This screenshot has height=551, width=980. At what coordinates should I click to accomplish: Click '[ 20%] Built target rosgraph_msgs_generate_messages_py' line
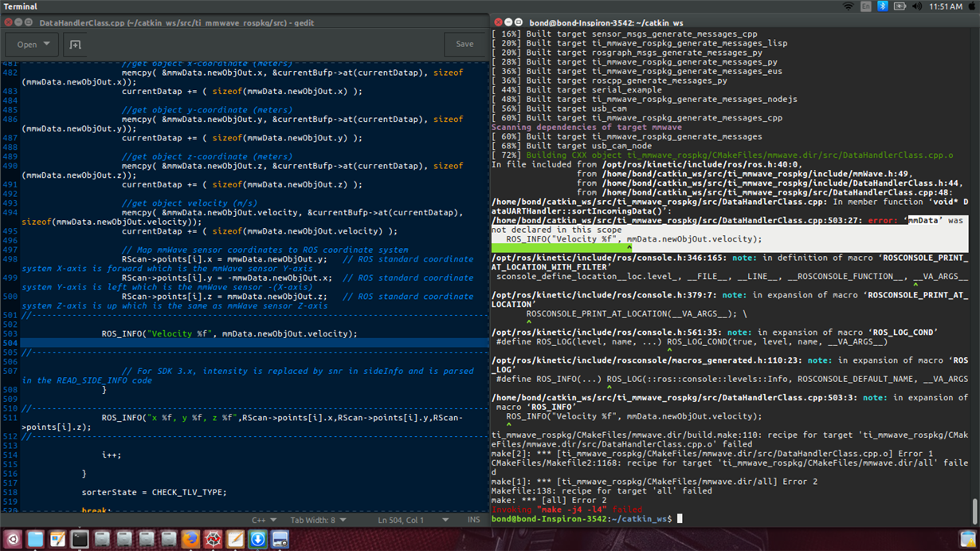pos(626,53)
